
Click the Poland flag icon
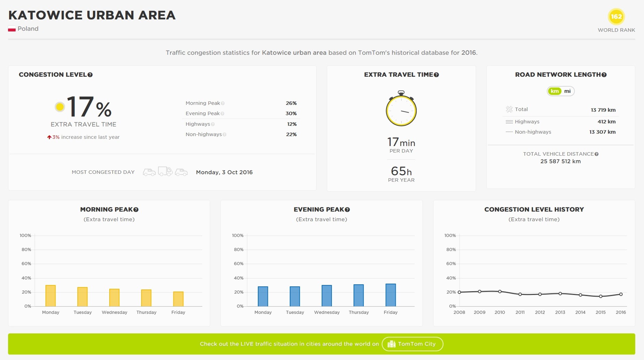[x=12, y=29]
